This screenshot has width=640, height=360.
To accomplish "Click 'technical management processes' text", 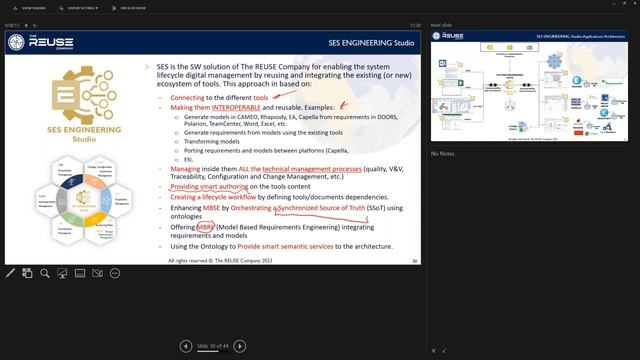I will tap(312, 169).
